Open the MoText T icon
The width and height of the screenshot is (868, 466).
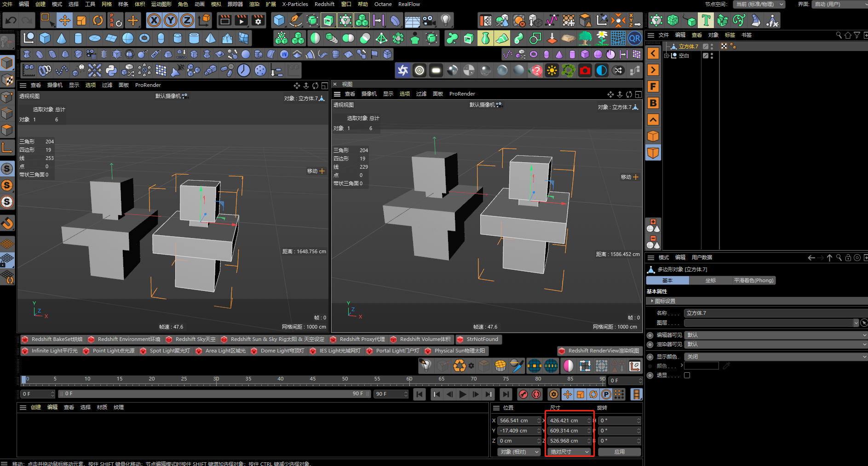tap(706, 20)
